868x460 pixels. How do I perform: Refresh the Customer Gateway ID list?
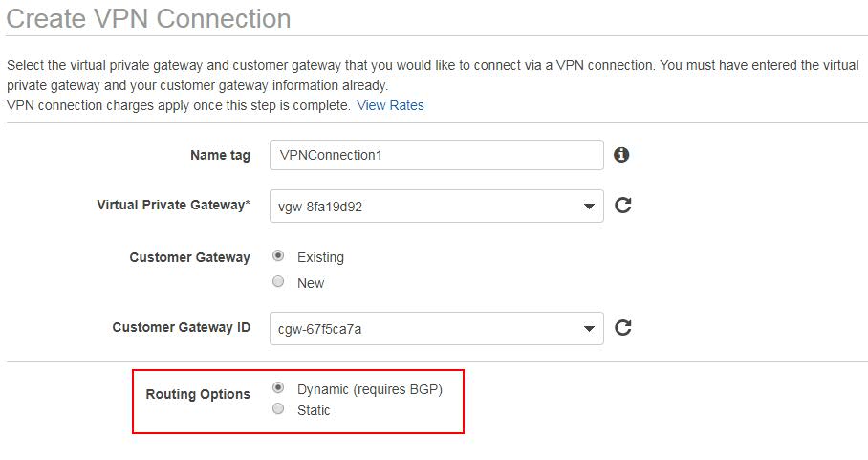coord(622,328)
